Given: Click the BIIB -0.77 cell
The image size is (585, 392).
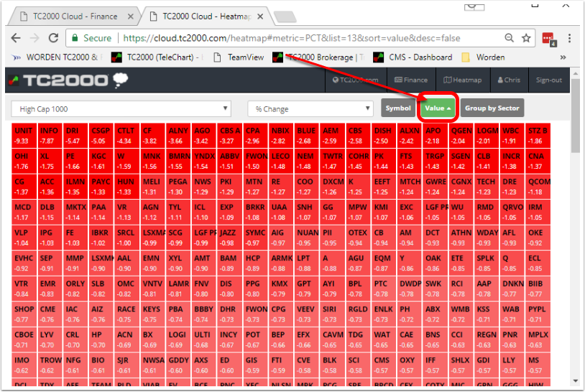Looking at the screenshot, I should click(539, 289).
